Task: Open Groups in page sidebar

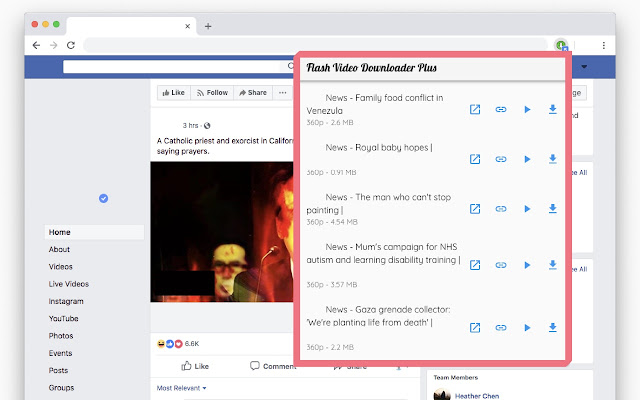Action: 61,388
